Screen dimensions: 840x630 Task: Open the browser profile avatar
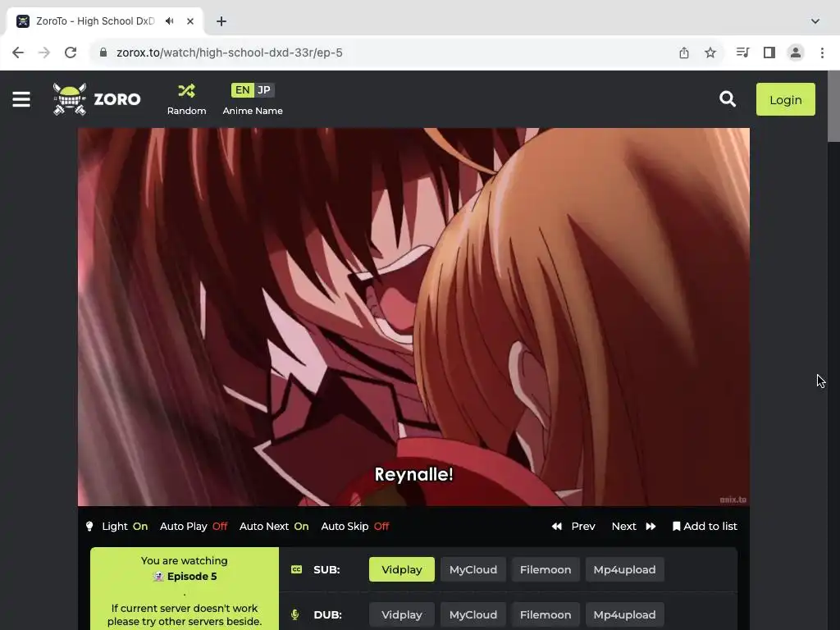796,52
